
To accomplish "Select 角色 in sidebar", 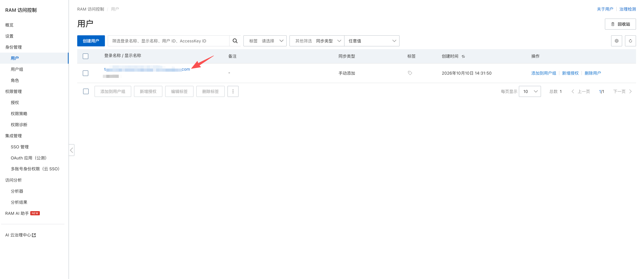I will (x=15, y=80).
